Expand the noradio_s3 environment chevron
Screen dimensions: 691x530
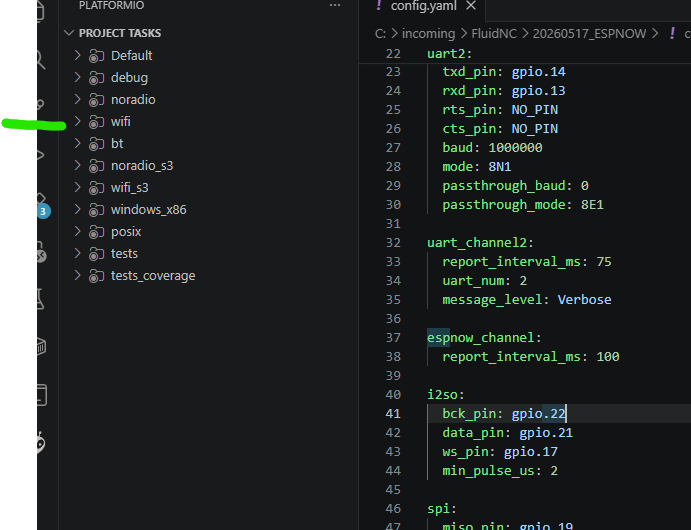78,165
